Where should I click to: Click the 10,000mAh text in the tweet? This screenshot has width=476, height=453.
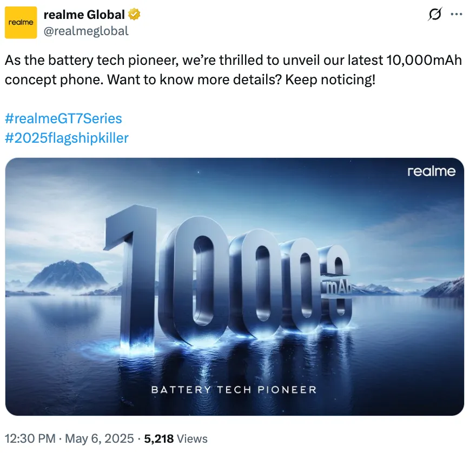pyautogui.click(x=424, y=61)
